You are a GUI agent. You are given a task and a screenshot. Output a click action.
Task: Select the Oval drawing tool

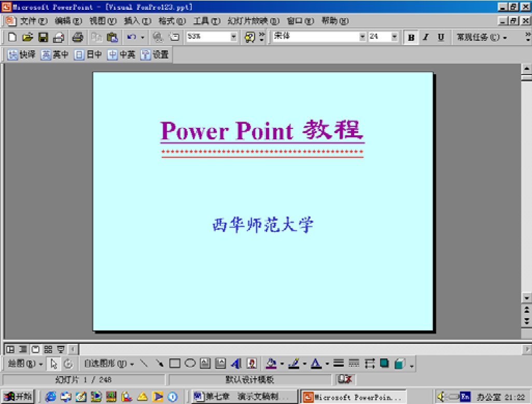[190, 364]
